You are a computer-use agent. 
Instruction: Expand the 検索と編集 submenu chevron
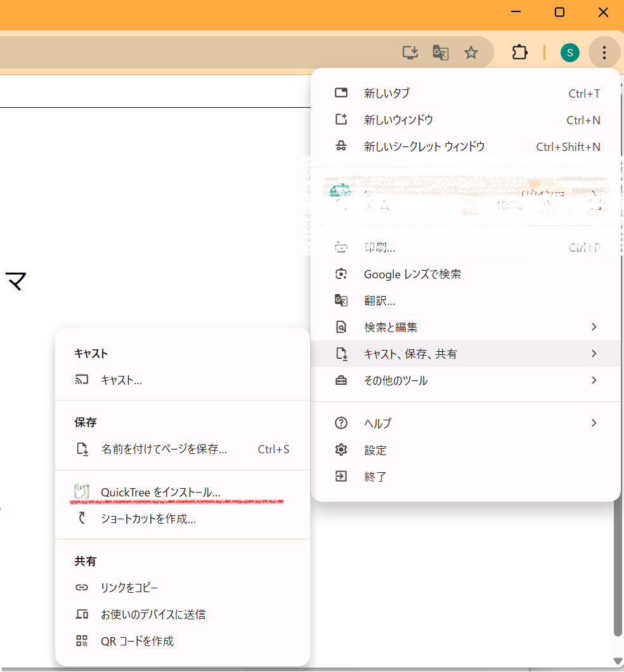coord(594,326)
